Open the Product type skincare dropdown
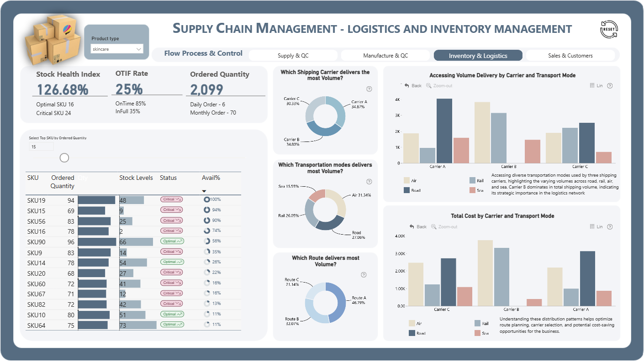This screenshot has width=644, height=362. [x=117, y=49]
